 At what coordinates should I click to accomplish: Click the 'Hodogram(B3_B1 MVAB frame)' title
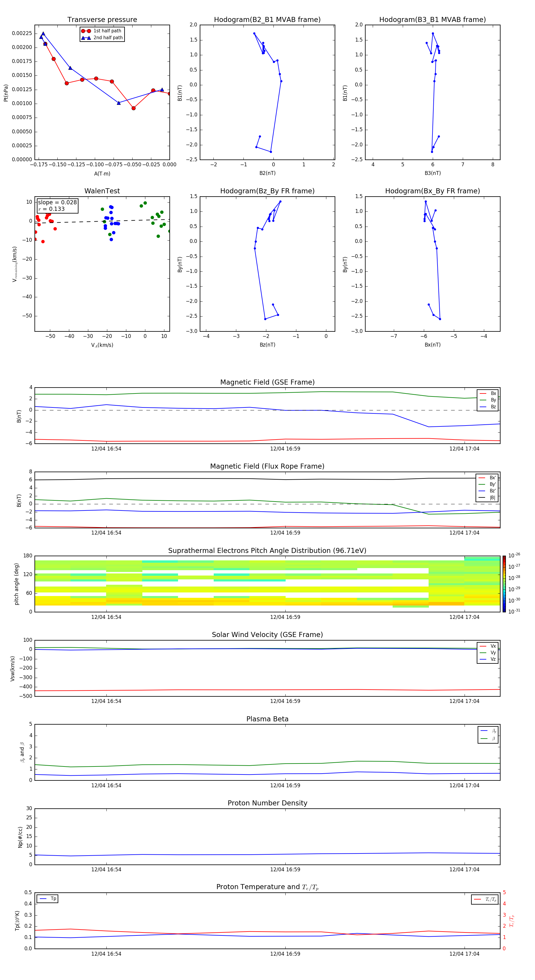[432, 20]
